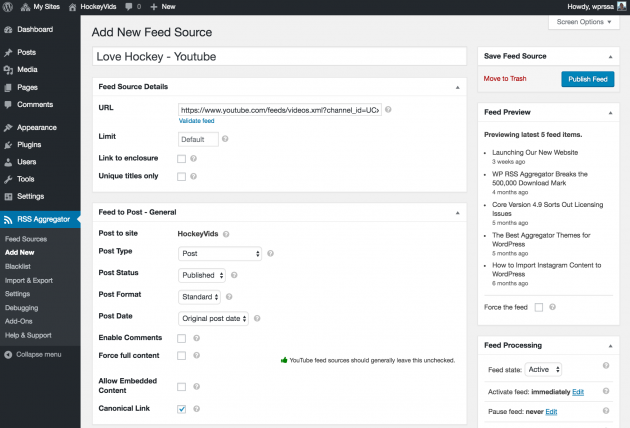Collapse the Feed Processing panel
This screenshot has height=428, width=630.
tap(610, 346)
